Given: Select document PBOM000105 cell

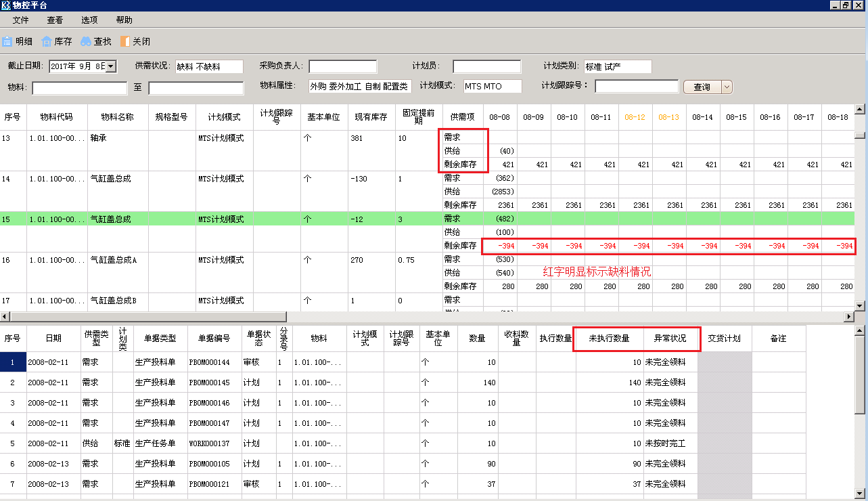Looking at the screenshot, I should (214, 464).
